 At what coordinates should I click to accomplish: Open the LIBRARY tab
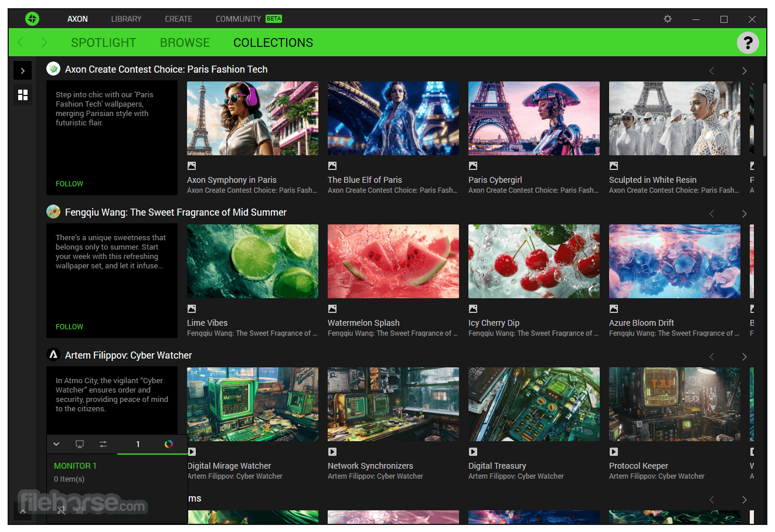pos(126,19)
